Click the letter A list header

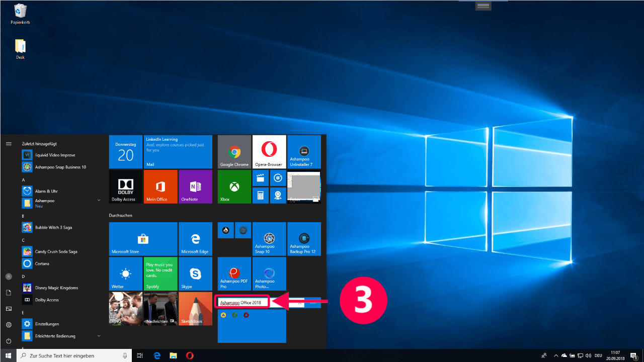(24, 179)
